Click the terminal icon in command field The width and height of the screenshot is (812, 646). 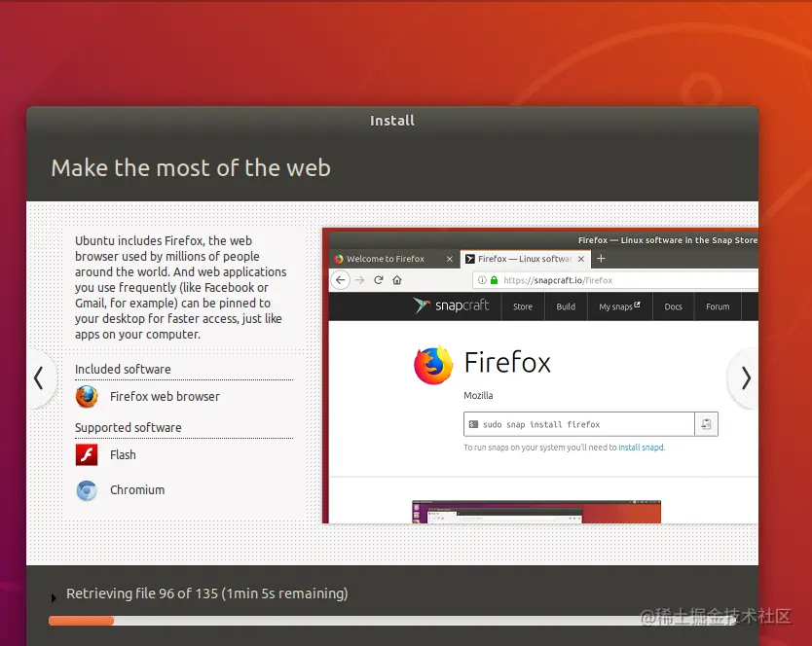pos(473,424)
